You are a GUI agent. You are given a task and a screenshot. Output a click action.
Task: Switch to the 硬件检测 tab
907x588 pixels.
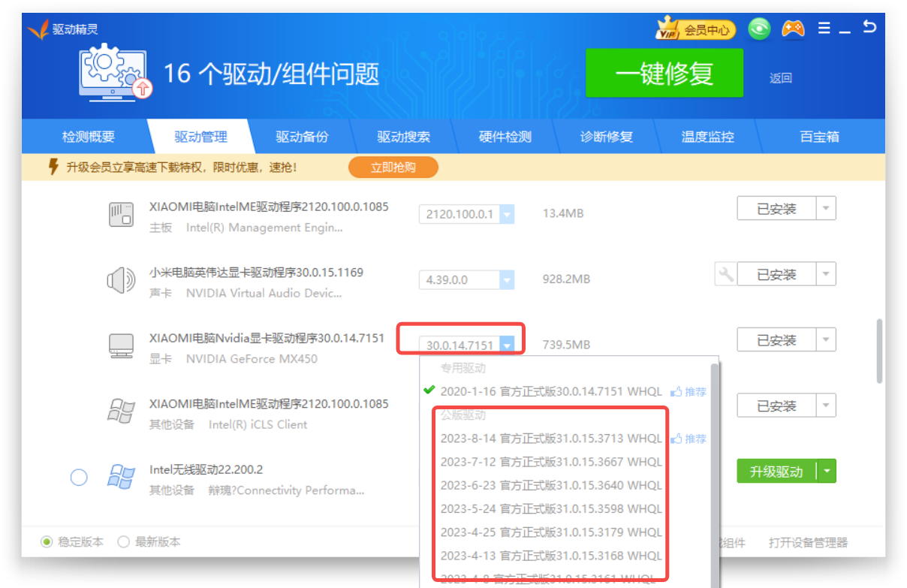click(x=505, y=137)
